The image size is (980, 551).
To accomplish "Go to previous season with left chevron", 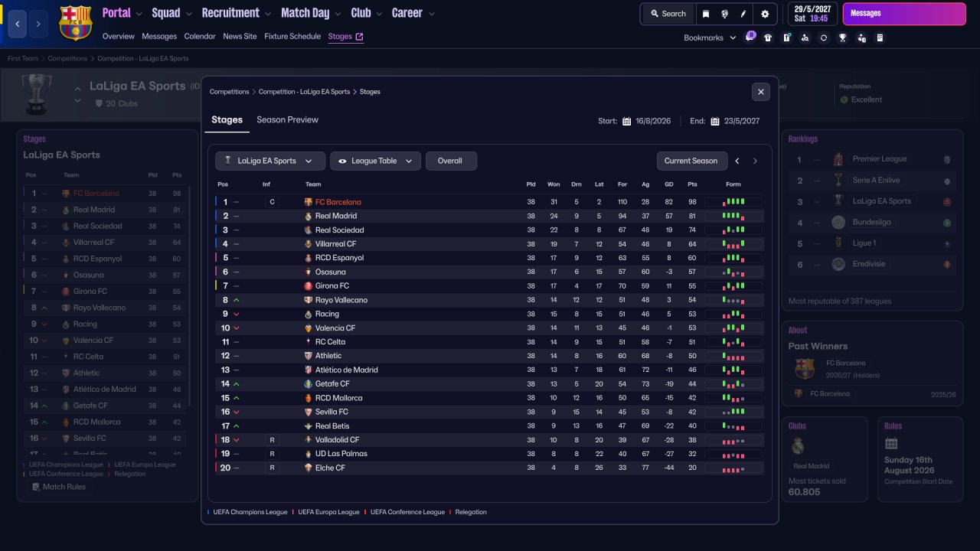I will [x=737, y=161].
